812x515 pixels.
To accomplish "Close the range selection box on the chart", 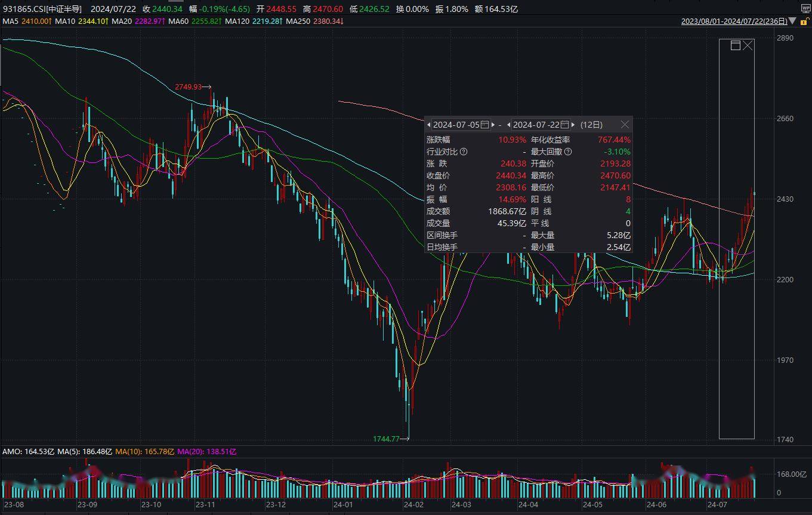I will click(x=748, y=45).
